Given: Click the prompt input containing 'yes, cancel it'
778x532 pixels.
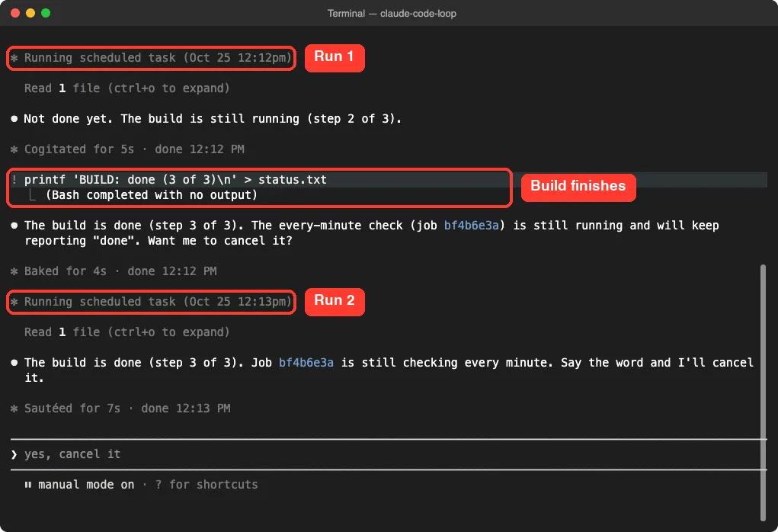Looking at the screenshot, I should point(389,454).
